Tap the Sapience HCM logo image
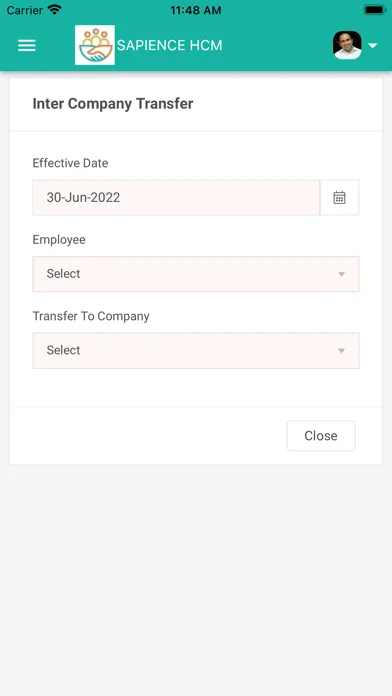Image resolution: width=392 pixels, height=696 pixels. coord(95,45)
